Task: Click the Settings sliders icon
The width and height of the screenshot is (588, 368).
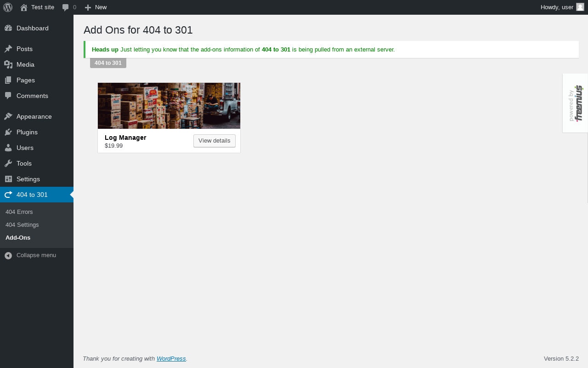Action: [x=8, y=179]
